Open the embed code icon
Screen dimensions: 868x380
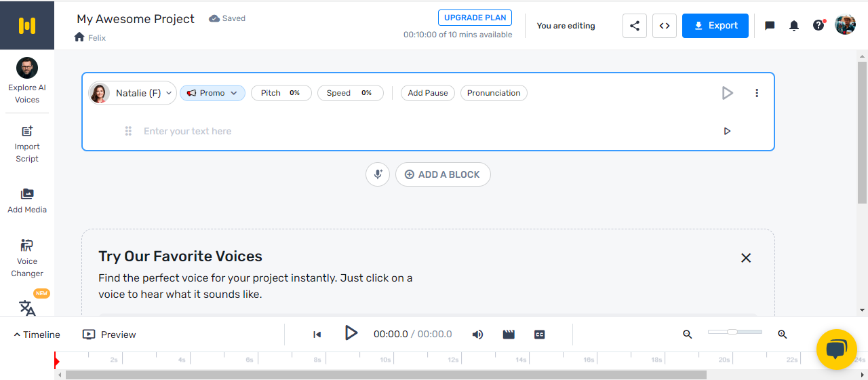click(x=665, y=26)
